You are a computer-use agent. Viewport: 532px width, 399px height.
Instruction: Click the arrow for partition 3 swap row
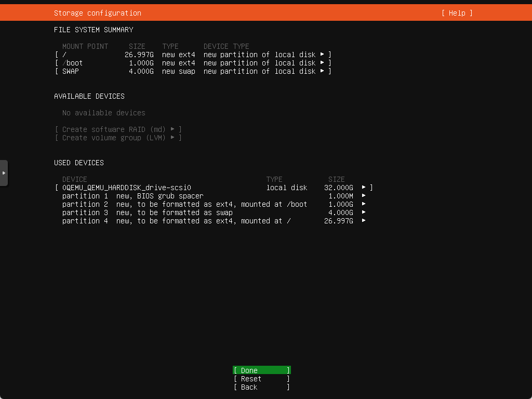pos(364,212)
